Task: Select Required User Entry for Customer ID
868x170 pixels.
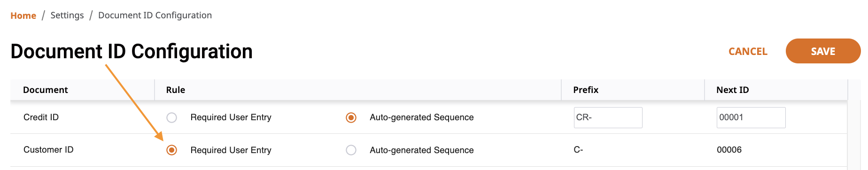Action: tap(172, 150)
